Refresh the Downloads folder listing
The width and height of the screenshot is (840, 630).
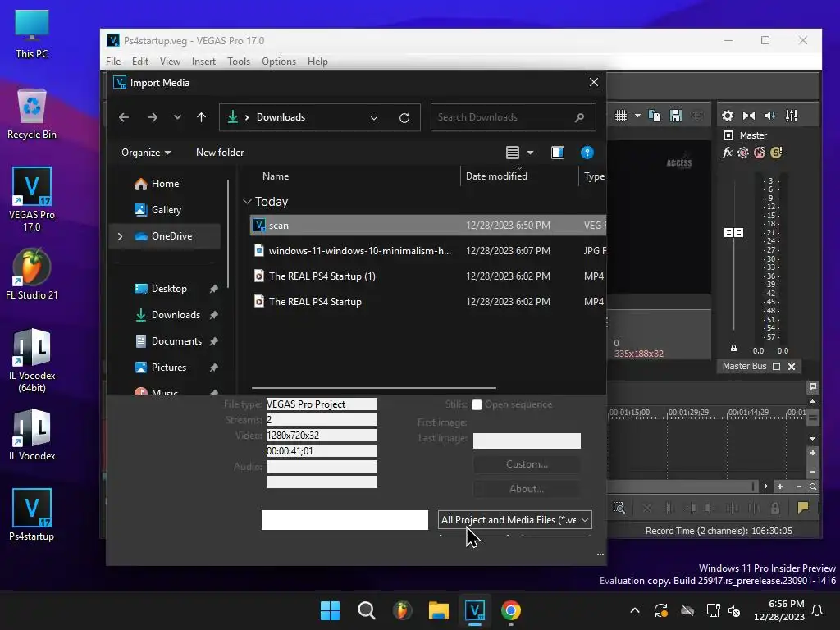(404, 118)
